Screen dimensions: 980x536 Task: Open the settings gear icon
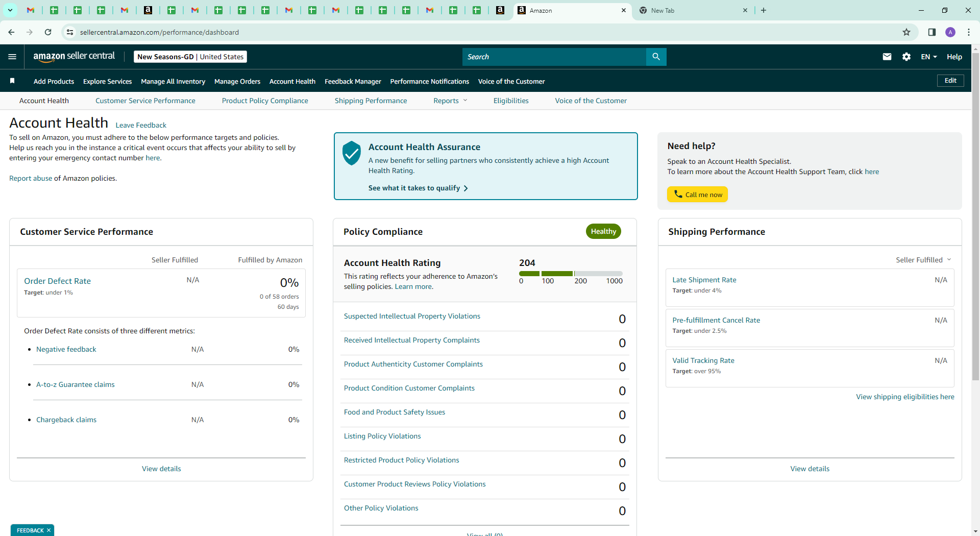tap(906, 57)
